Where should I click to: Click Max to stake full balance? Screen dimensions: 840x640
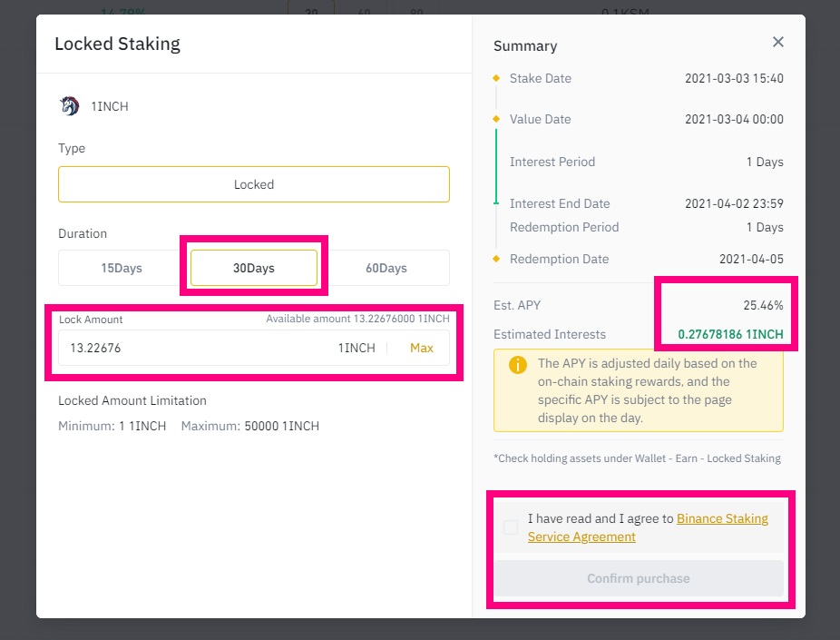(x=422, y=348)
